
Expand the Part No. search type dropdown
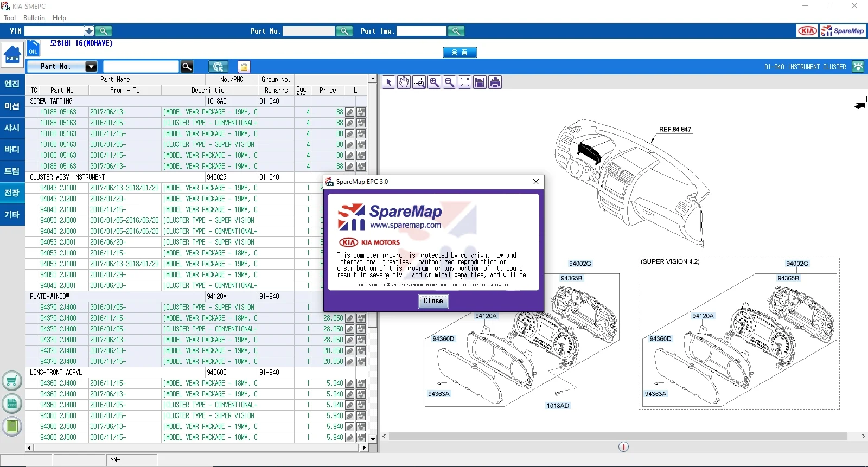(91, 66)
